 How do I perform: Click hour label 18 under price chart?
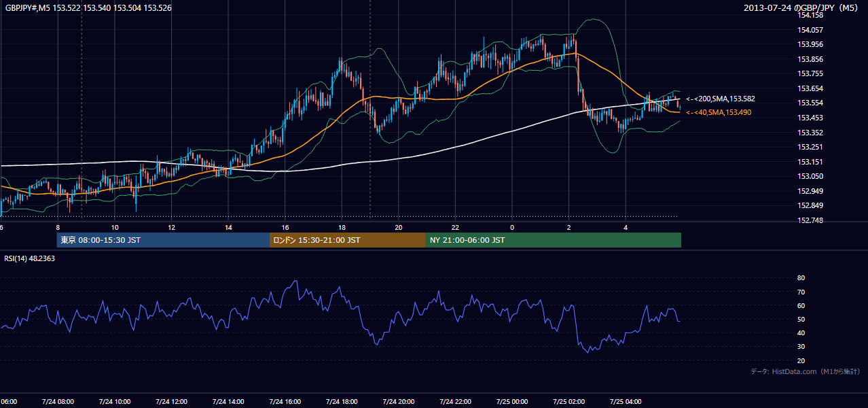pyautogui.click(x=342, y=227)
